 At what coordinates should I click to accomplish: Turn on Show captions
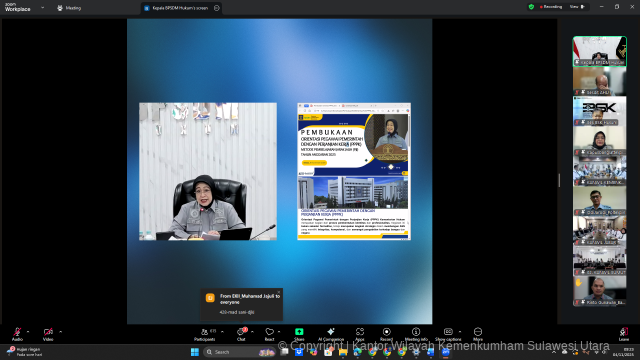[x=448, y=334]
